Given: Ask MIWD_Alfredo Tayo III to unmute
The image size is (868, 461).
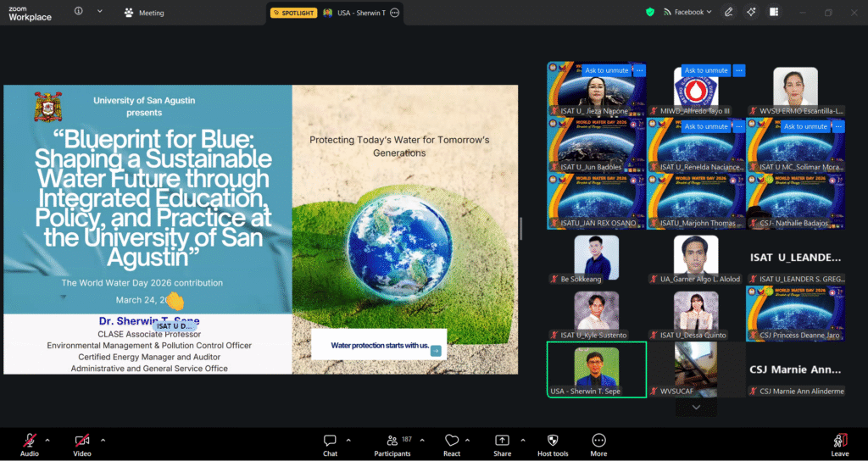Looking at the screenshot, I should pos(706,70).
